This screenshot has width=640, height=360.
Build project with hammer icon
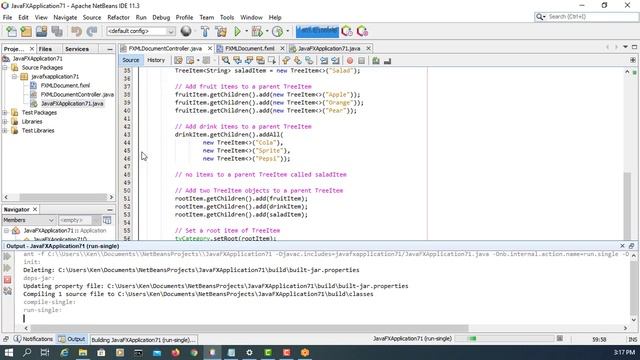click(x=205, y=31)
